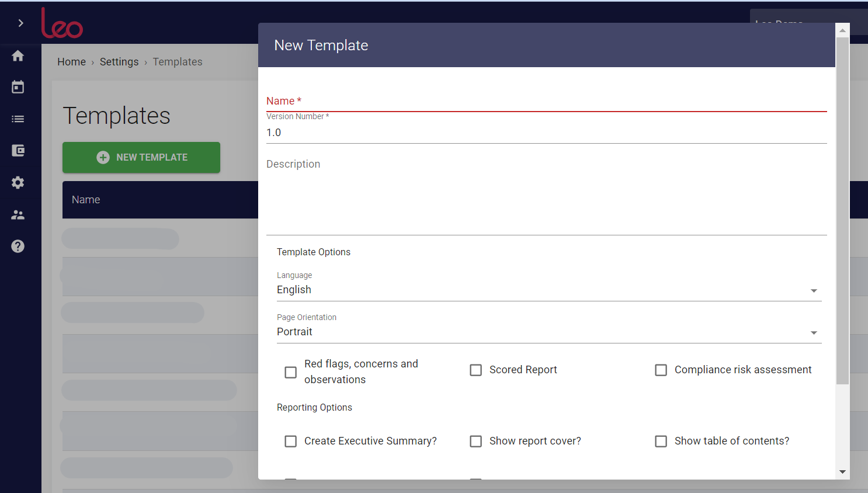Enable Create Executive Summary option
The height and width of the screenshot is (493, 868).
coord(290,441)
